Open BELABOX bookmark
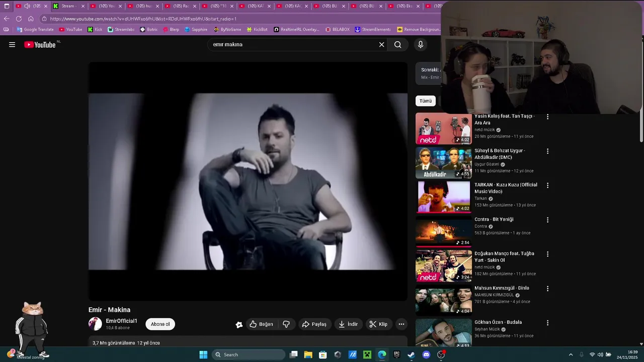 pyautogui.click(x=337, y=30)
